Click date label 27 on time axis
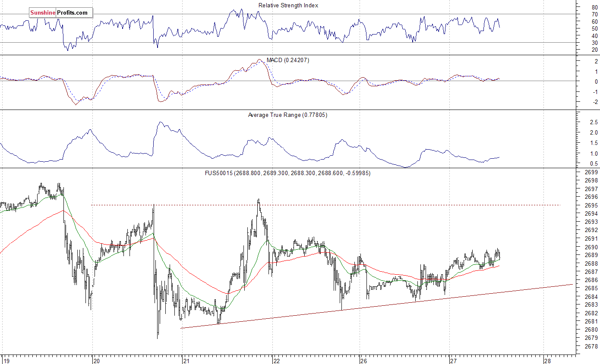 click(x=453, y=361)
